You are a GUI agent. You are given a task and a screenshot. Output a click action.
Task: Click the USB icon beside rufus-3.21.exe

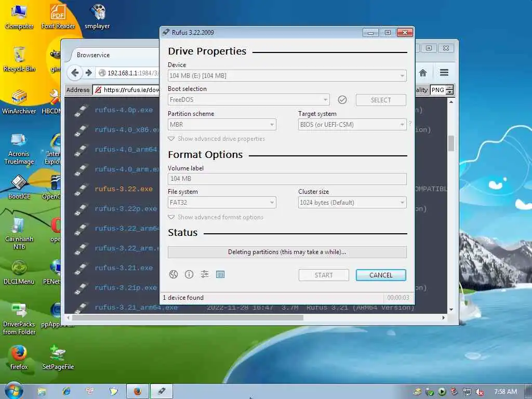[81, 269]
